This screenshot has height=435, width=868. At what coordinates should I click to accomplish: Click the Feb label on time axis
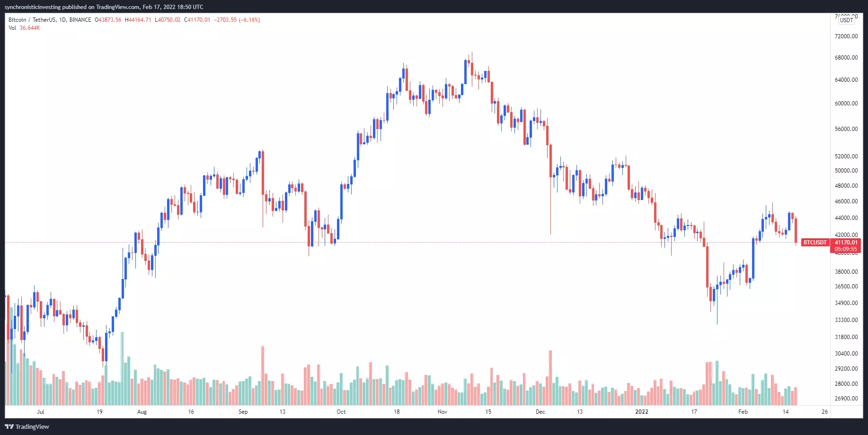(x=743, y=412)
